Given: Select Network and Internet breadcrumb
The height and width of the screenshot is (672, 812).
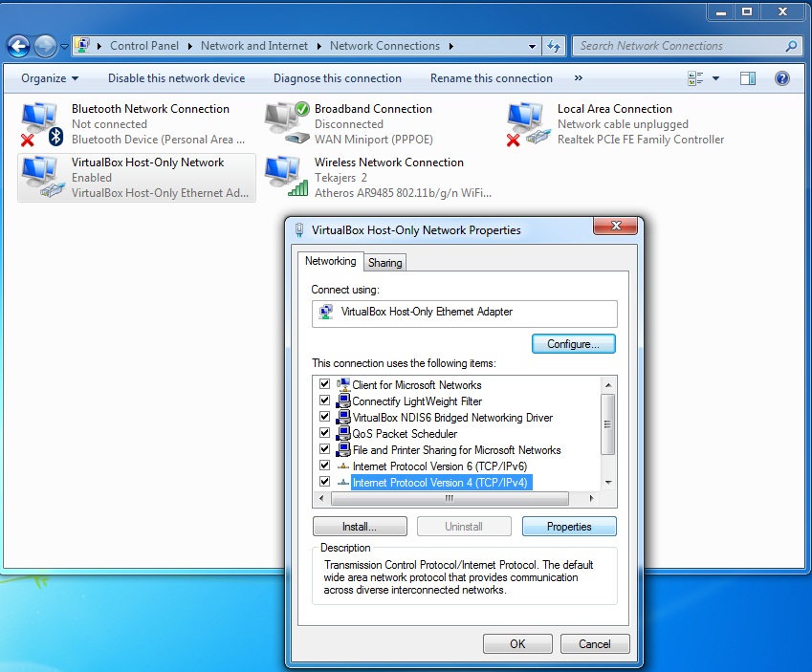Looking at the screenshot, I should (x=254, y=46).
